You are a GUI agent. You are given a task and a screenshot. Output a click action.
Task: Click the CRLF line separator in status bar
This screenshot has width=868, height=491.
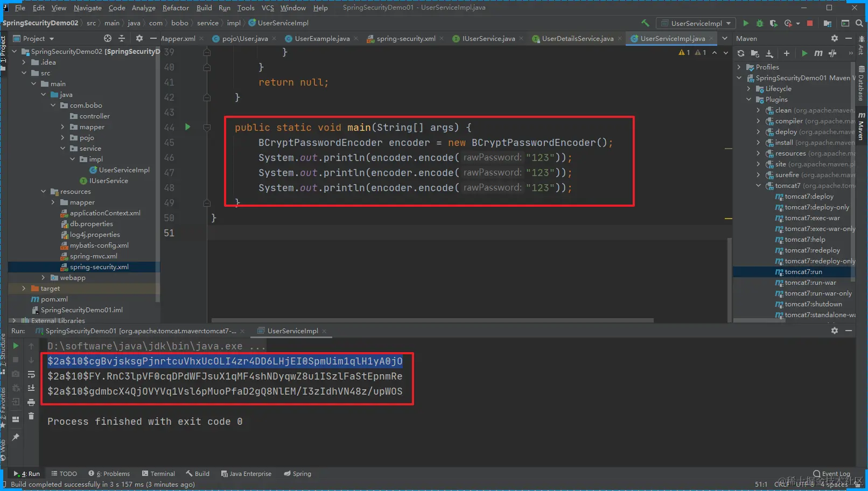pyautogui.click(x=781, y=484)
